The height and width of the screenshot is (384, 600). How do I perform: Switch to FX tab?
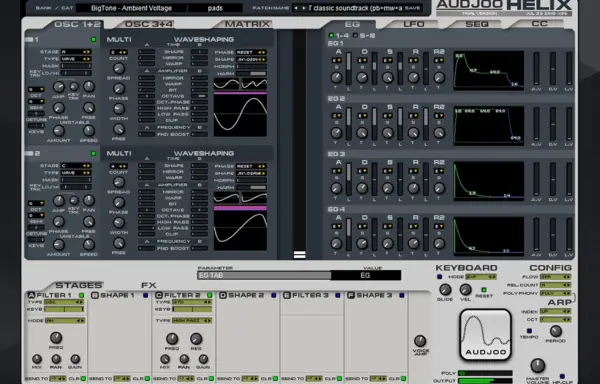click(148, 285)
